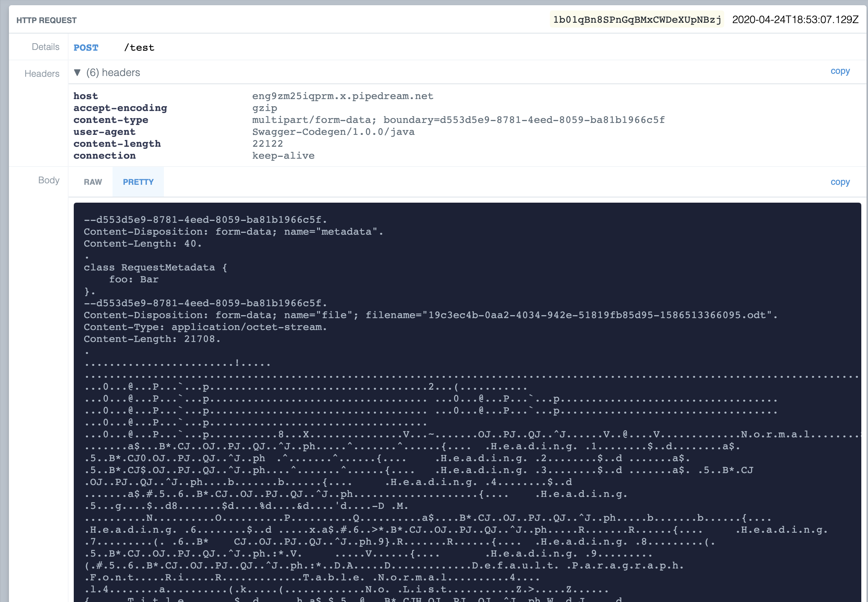
Task: Click body line Content-Length: 40
Action: coord(143,244)
